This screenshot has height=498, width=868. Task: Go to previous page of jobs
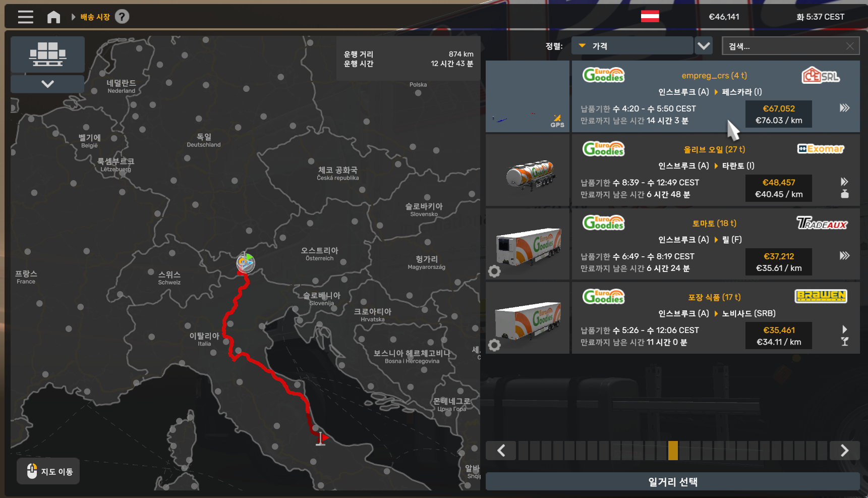501,451
